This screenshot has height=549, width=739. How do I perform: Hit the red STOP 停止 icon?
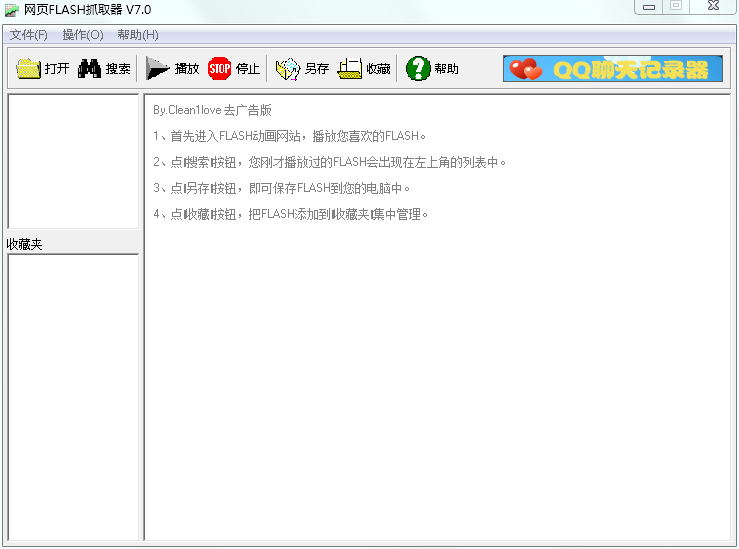[x=219, y=69]
